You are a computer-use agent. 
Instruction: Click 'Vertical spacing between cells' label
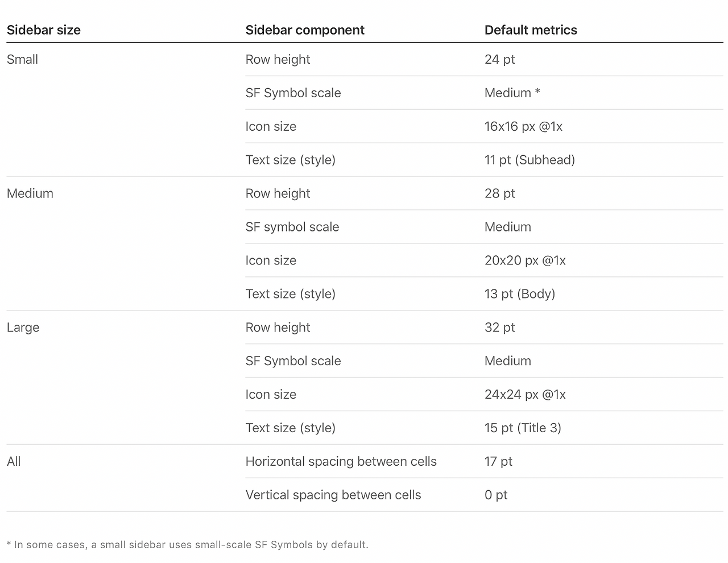[x=333, y=495]
